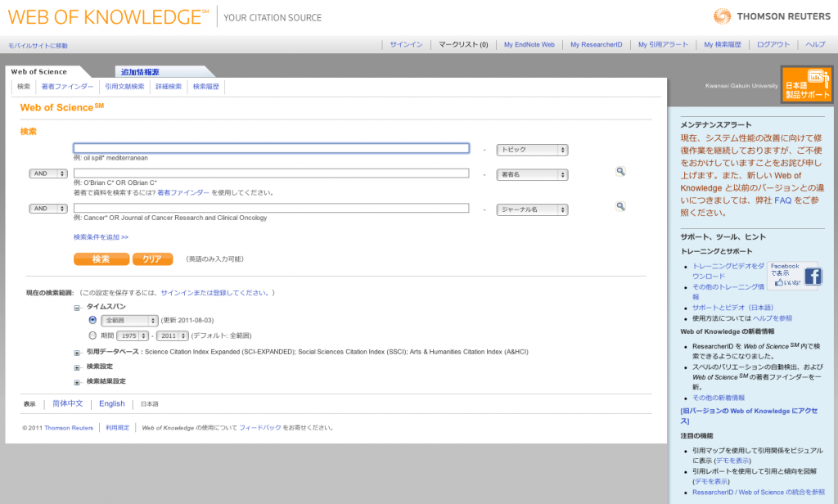Open My 検索履歴 link
Screen dimensions: 838x504
point(723,45)
